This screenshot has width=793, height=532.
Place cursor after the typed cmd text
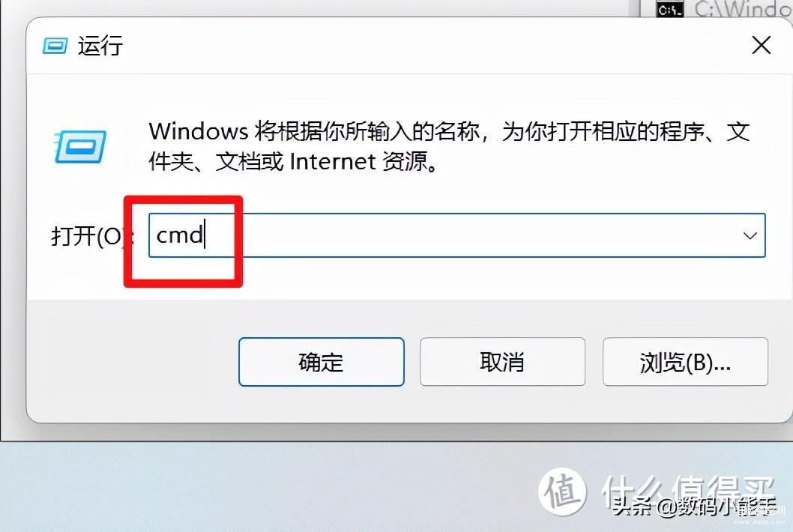pos(205,235)
